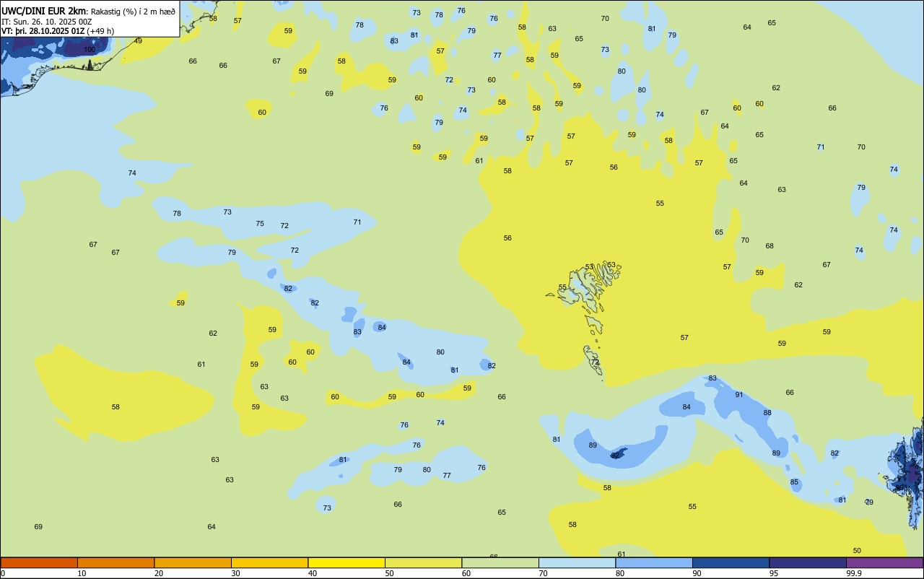This screenshot has height=579, width=924.
Task: Click the valid time 'VT: þri. 28.10.2025 01Z'
Action: [43, 31]
